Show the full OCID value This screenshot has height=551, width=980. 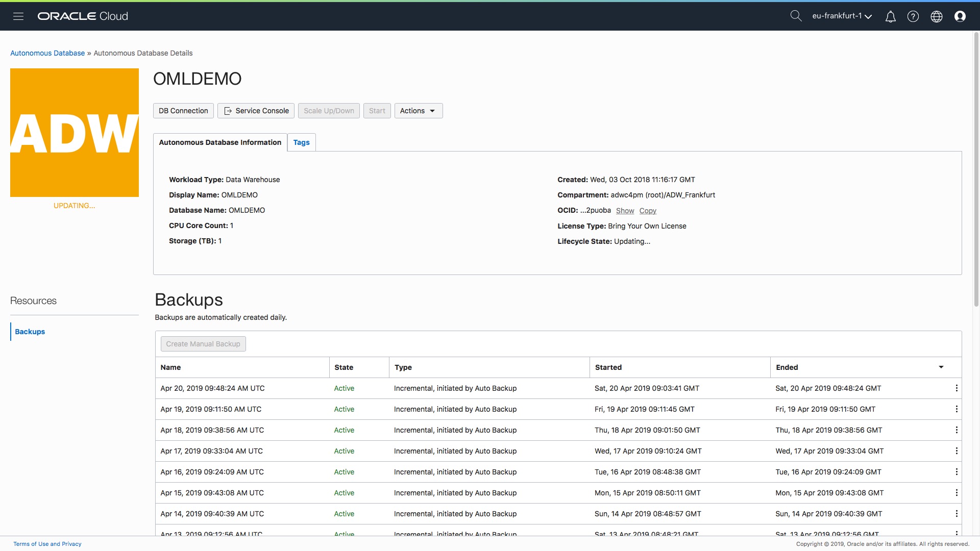point(625,211)
